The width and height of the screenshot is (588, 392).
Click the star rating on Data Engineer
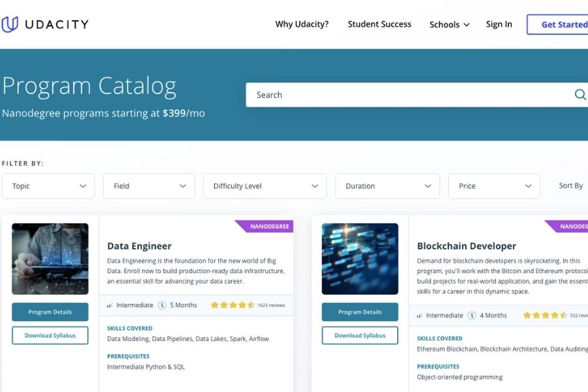[x=233, y=305]
